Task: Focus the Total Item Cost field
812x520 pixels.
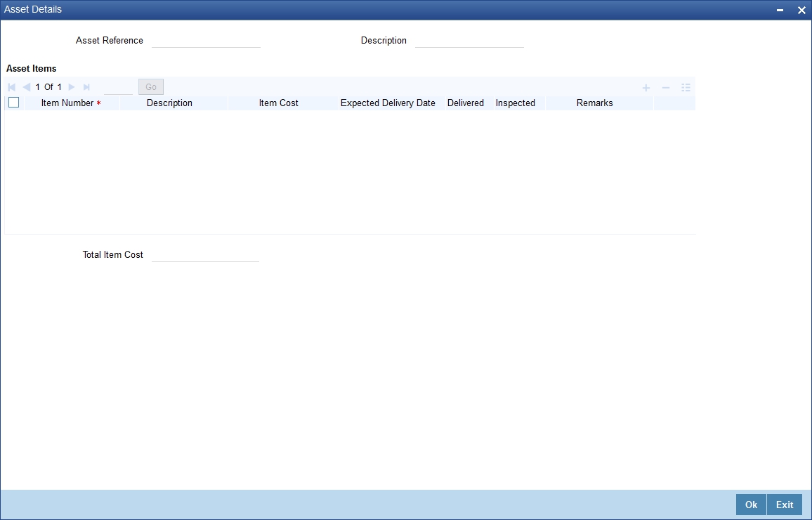Action: tap(205, 255)
